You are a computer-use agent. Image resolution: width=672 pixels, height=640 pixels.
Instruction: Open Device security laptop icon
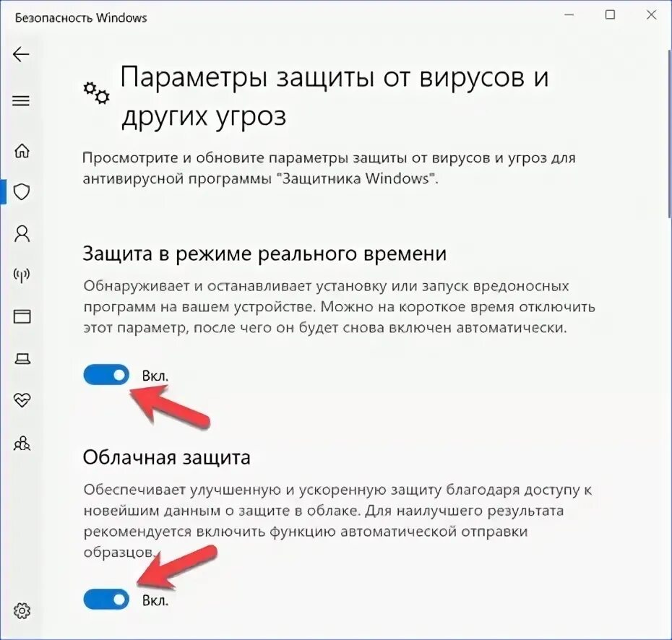click(22, 358)
